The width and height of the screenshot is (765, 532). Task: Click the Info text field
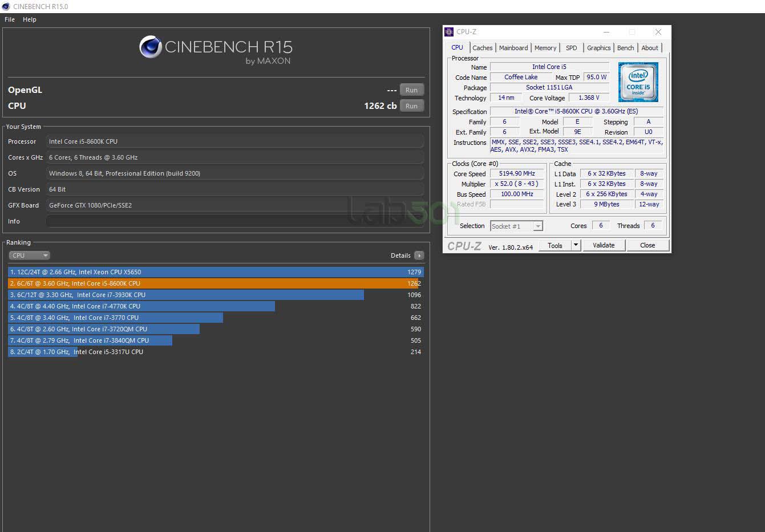pyautogui.click(x=235, y=221)
